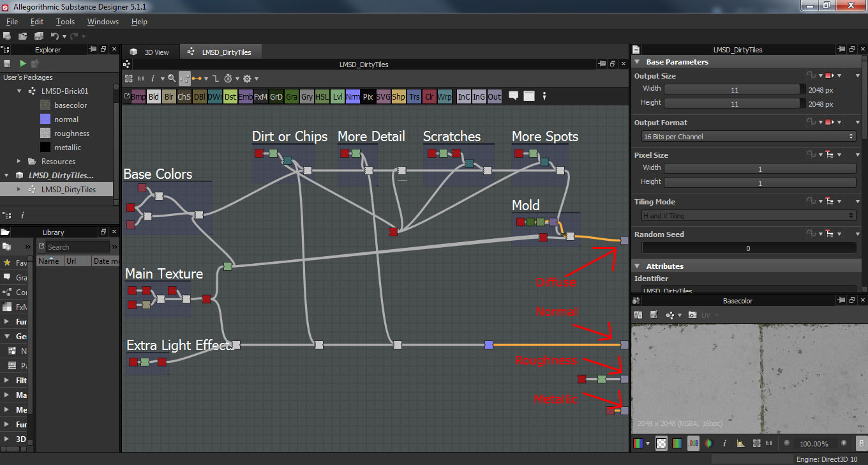
Task: Toggle the checkerboard transparency in 2D view
Action: coord(662,443)
